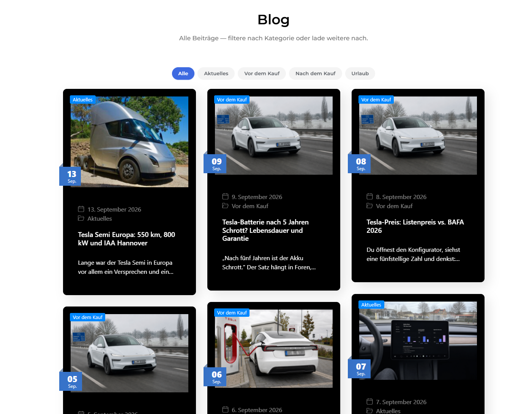This screenshot has height=414, width=532.
Task: Click calendar icon beside 6. September 2026
Action: 225,409
